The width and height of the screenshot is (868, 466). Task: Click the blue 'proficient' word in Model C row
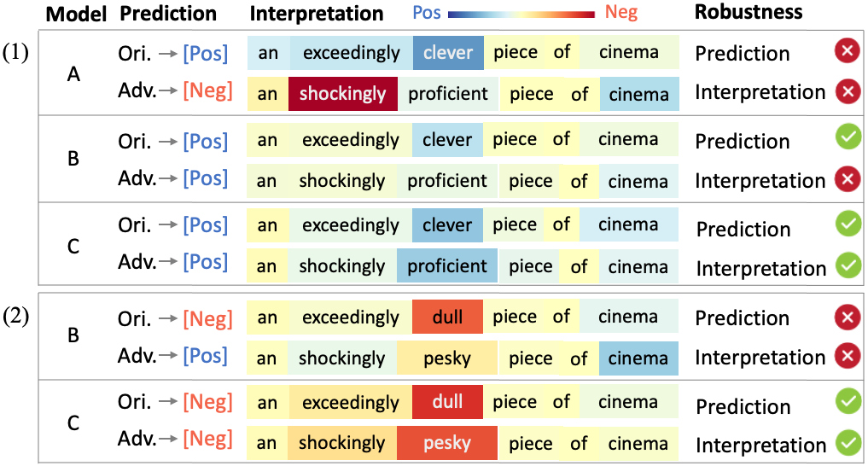(x=447, y=265)
